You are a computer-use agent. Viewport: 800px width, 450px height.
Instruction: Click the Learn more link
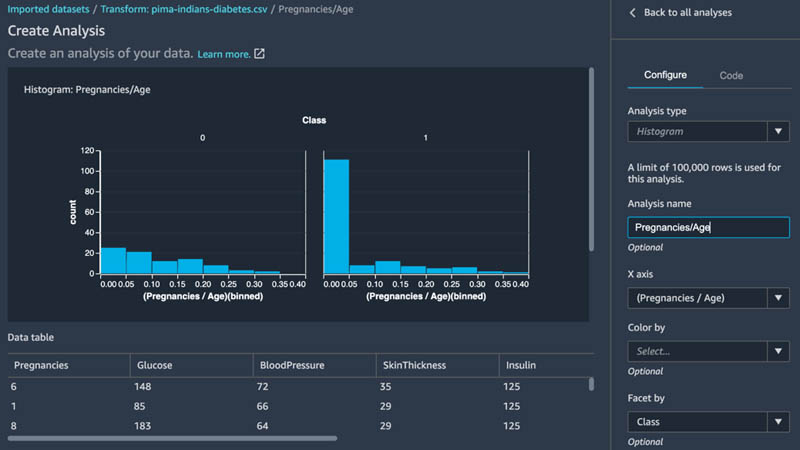pos(223,54)
